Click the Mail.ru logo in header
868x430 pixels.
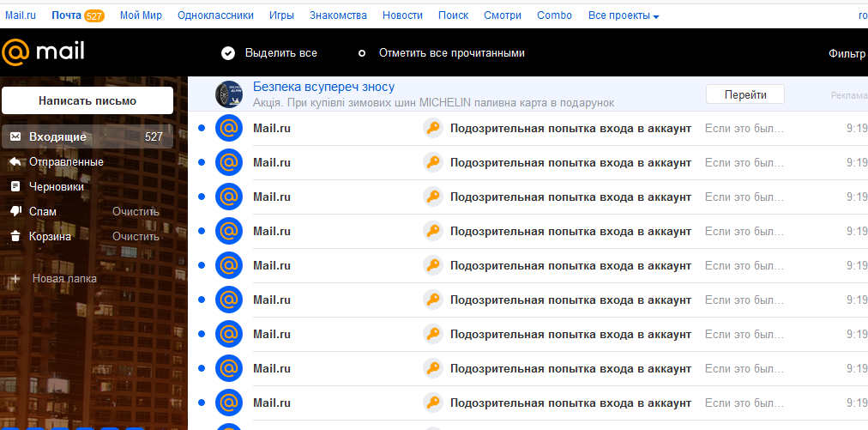click(43, 53)
